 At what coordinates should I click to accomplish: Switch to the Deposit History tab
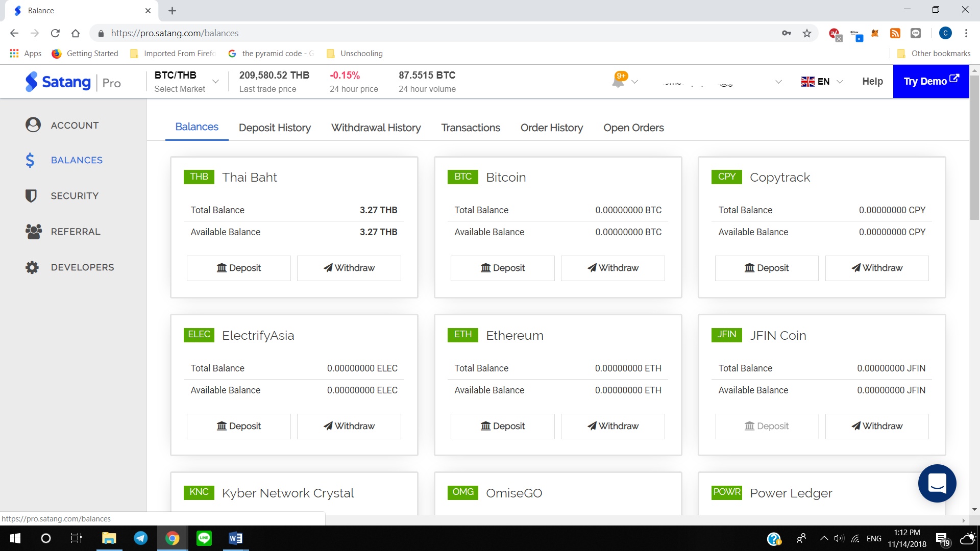(275, 128)
